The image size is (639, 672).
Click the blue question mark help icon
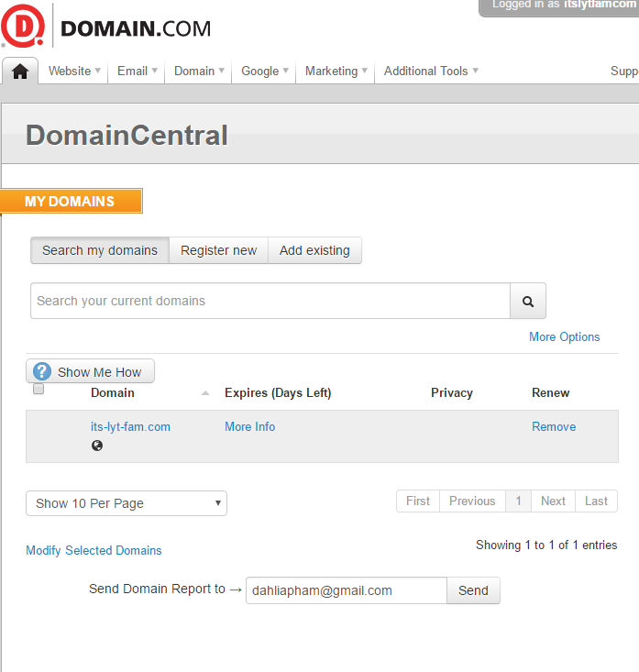pyautogui.click(x=42, y=371)
